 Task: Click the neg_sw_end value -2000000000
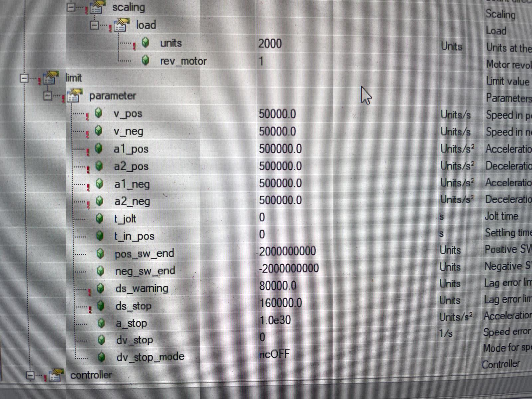tap(289, 268)
